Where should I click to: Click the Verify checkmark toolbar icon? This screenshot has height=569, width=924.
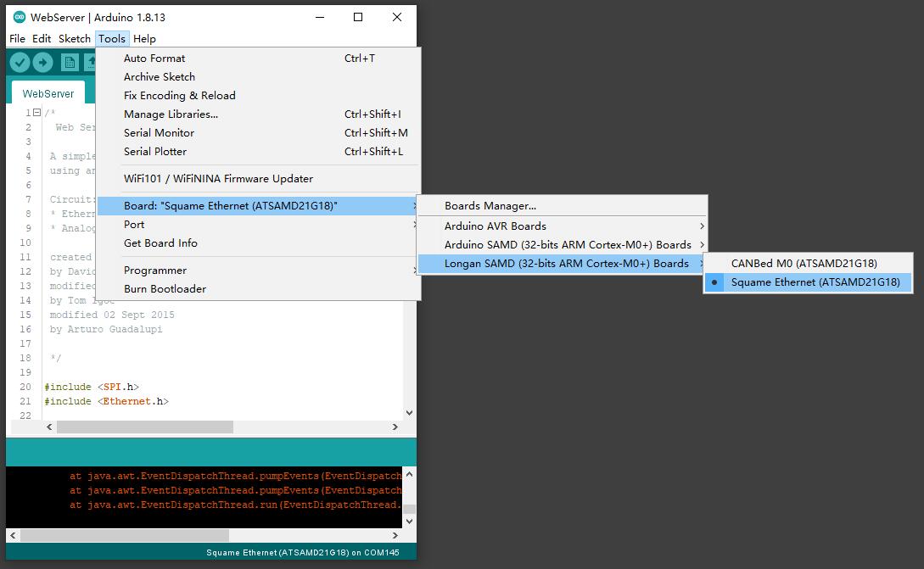coord(20,62)
